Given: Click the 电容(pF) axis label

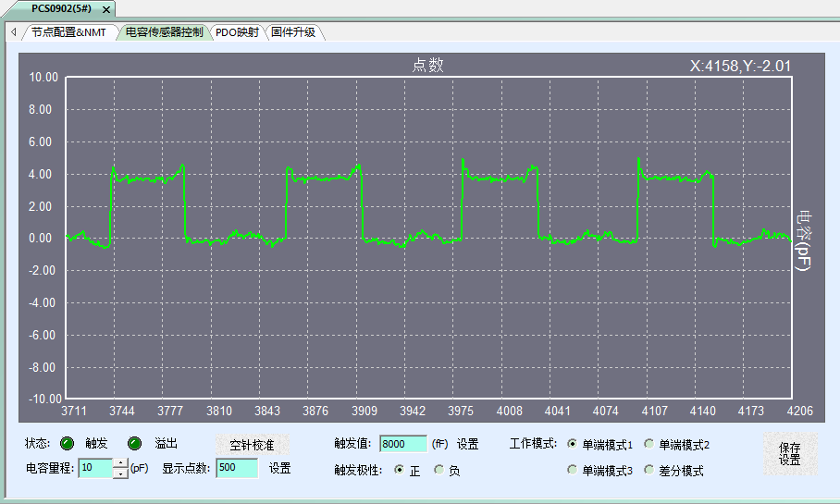Looking at the screenshot, I should 802,240.
